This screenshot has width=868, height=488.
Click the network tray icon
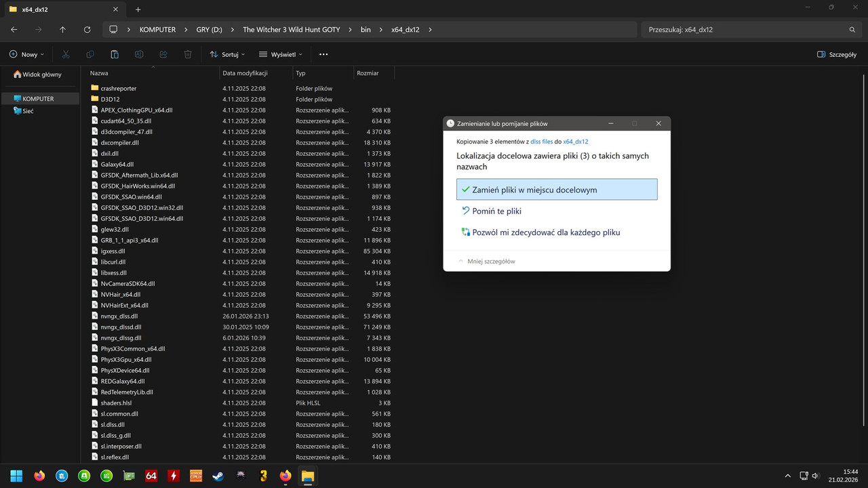pos(804,476)
